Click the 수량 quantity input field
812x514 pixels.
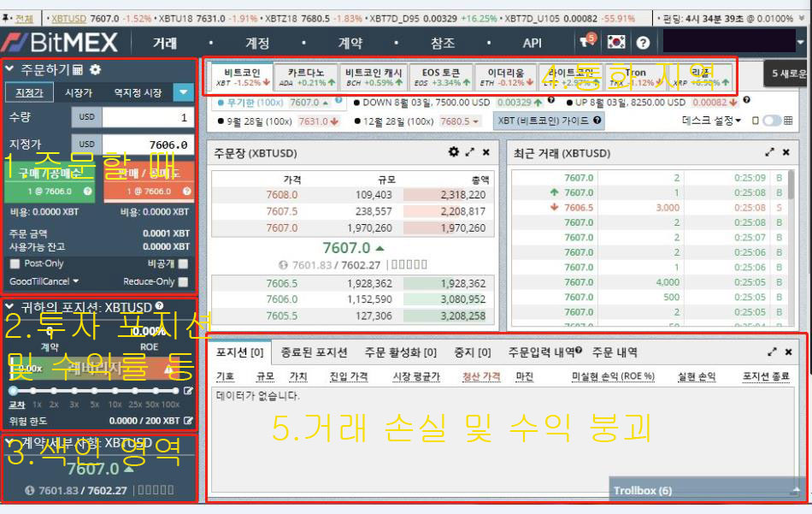148,117
